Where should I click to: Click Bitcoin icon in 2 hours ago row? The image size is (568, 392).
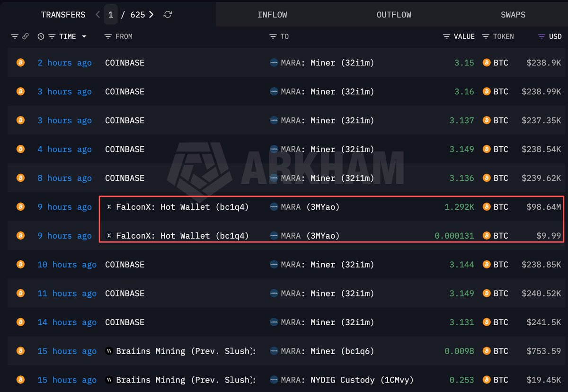coord(20,62)
